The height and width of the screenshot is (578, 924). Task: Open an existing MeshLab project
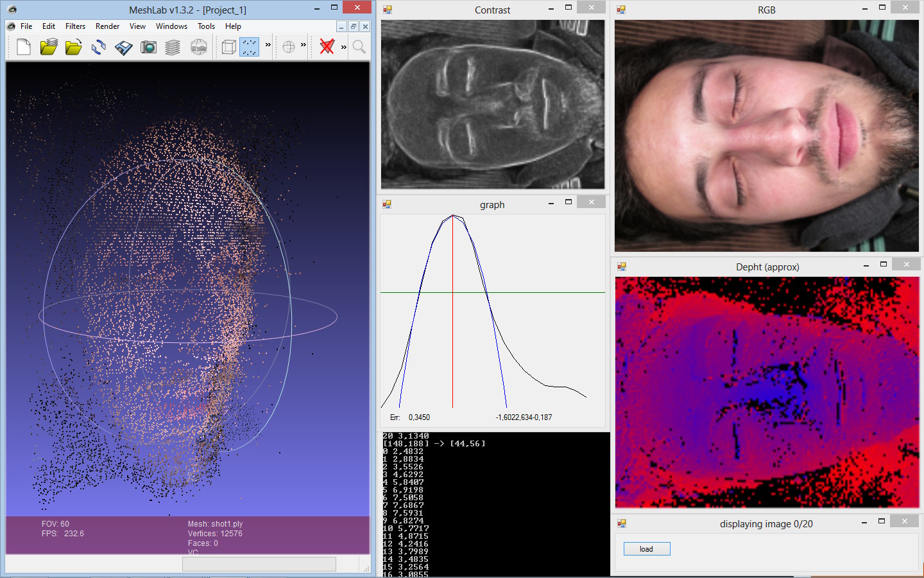pyautogui.click(x=48, y=46)
